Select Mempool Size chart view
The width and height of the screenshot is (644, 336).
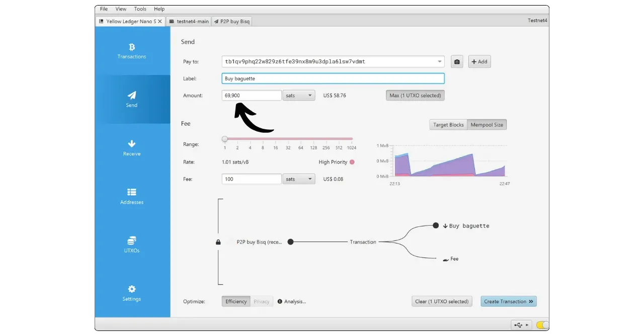pyautogui.click(x=487, y=125)
